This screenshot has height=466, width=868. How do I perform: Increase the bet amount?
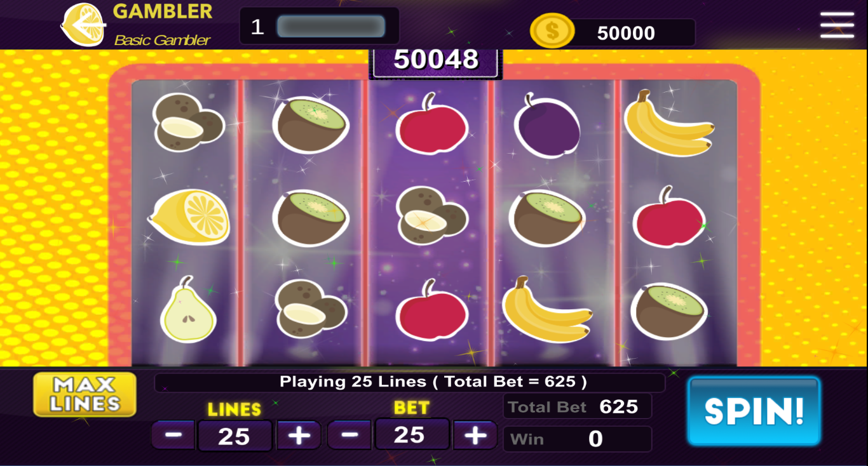point(475,435)
